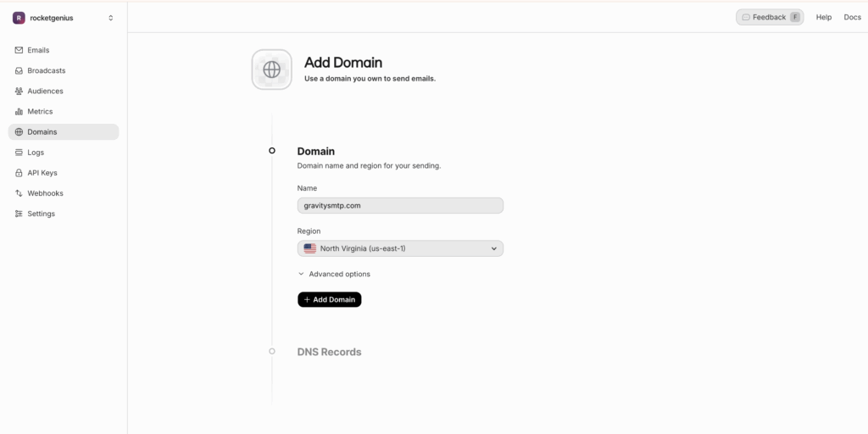The height and width of the screenshot is (434, 868).
Task: Open the Help menu item
Action: tap(824, 17)
